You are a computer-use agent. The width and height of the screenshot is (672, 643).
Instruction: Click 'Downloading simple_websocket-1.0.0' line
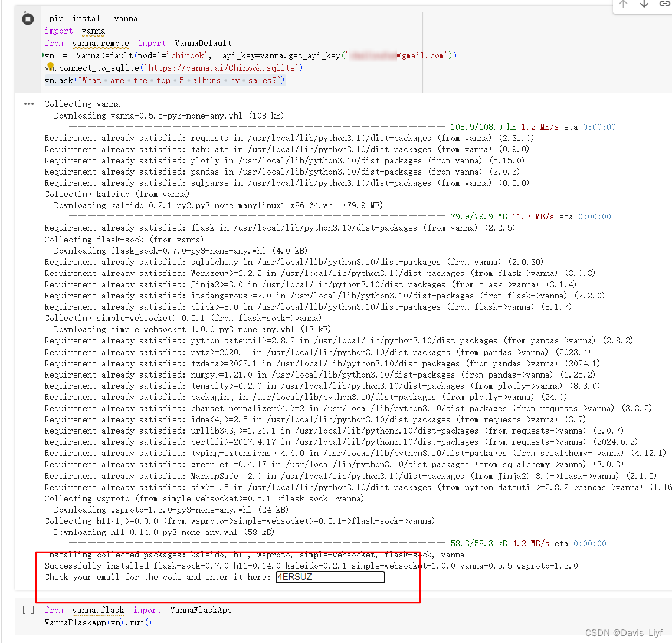[192, 329]
